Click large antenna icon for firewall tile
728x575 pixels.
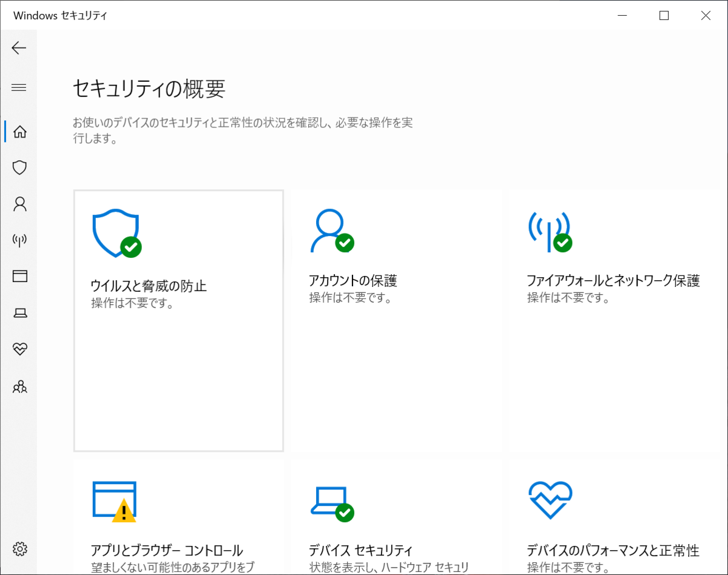click(550, 232)
